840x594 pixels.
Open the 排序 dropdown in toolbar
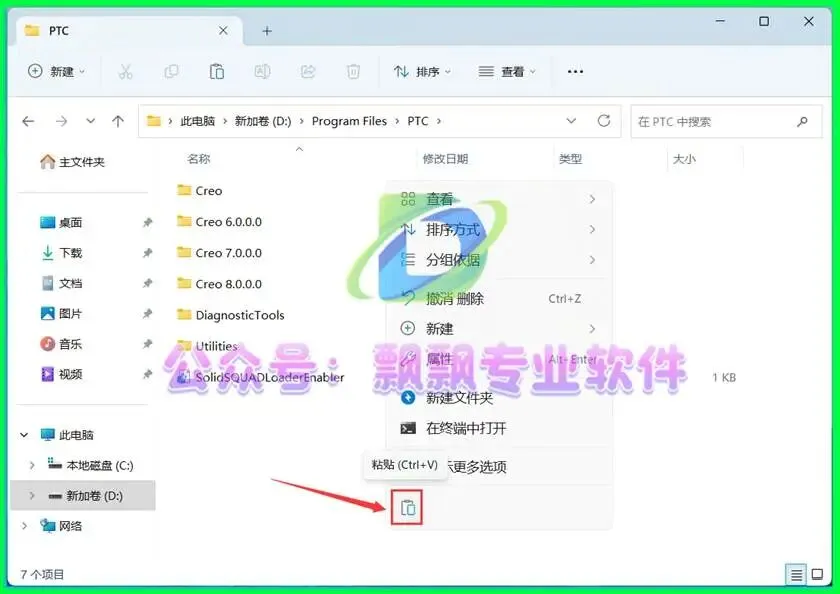pyautogui.click(x=423, y=71)
